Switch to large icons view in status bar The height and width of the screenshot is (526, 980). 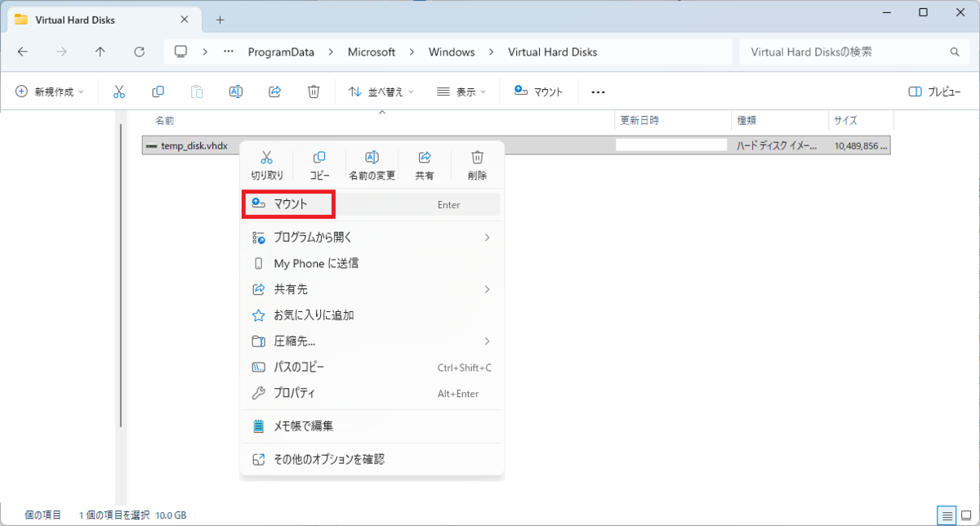tap(966, 515)
